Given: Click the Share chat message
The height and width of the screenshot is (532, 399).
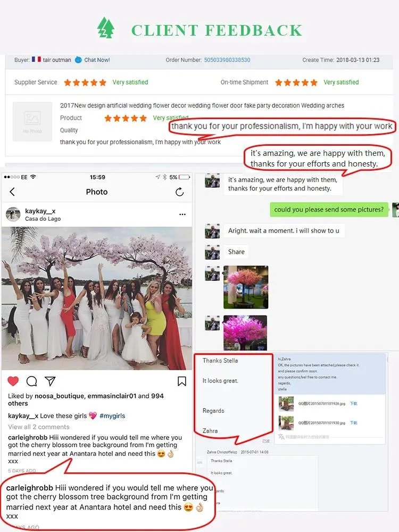Looking at the screenshot, I should pyautogui.click(x=236, y=252).
